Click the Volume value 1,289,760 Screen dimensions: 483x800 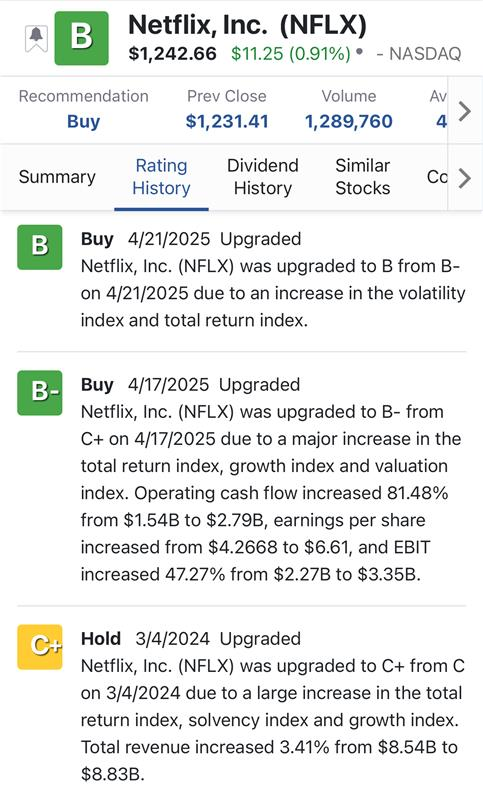pos(349,121)
